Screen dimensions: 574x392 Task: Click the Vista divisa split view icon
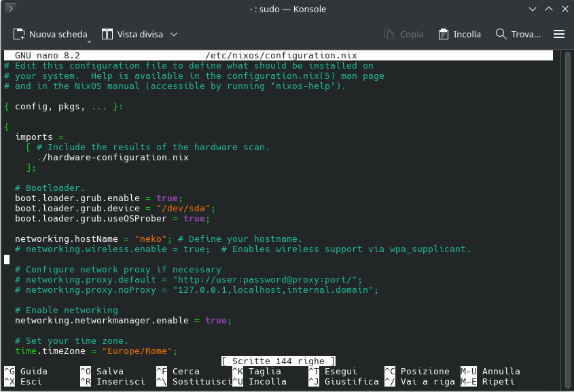tap(107, 34)
